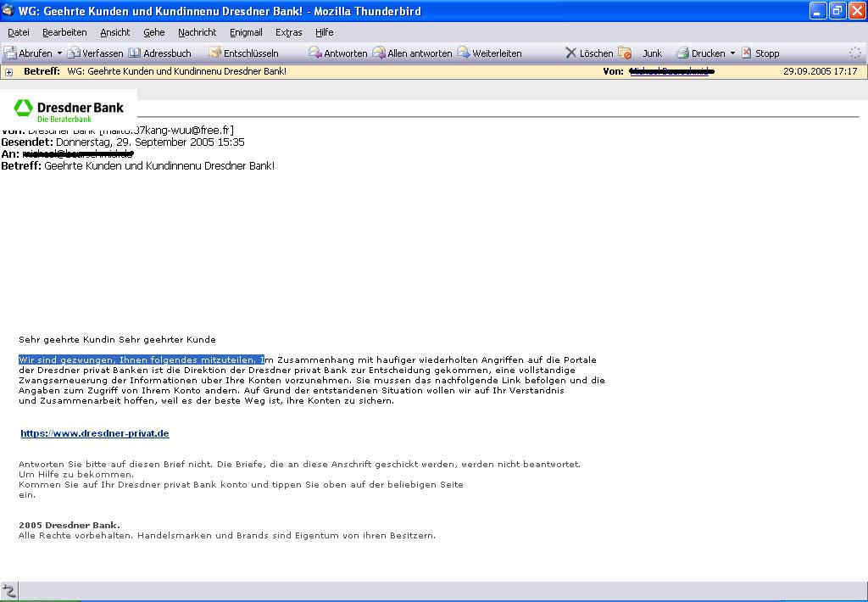The height and width of the screenshot is (602, 868).
Task: Open the Nachricht menu
Action: (x=197, y=32)
